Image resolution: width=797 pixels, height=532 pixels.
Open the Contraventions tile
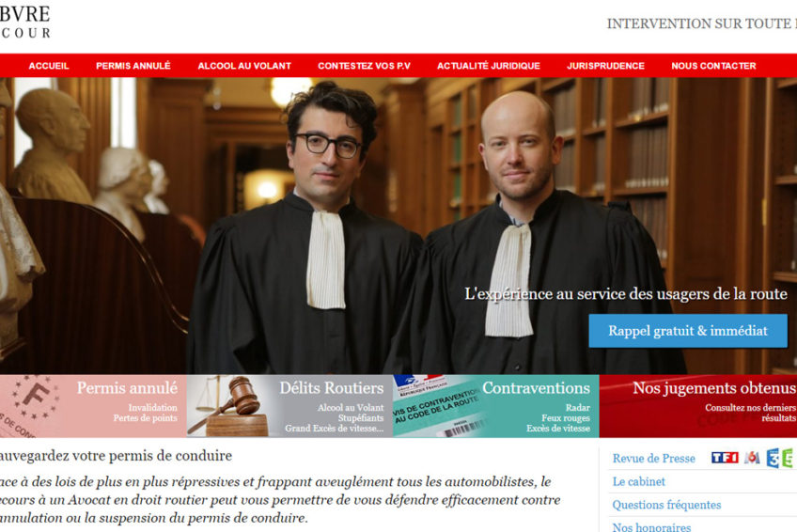[x=496, y=406]
